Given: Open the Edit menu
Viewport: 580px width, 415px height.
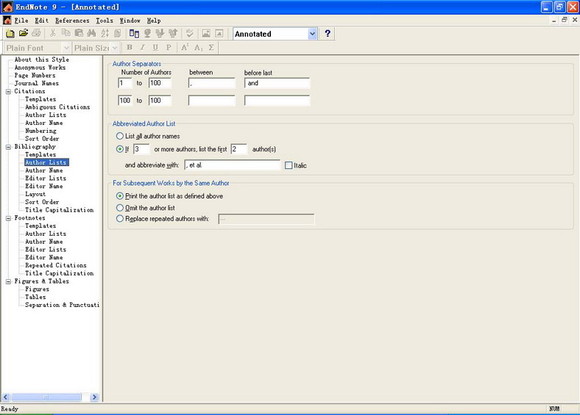Looking at the screenshot, I should 42,20.
